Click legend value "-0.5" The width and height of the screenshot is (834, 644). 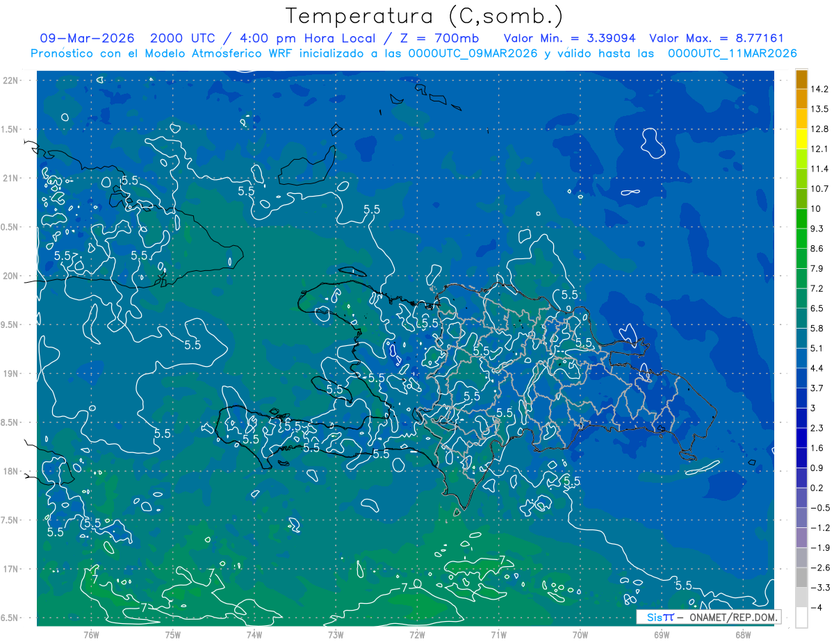pos(820,509)
